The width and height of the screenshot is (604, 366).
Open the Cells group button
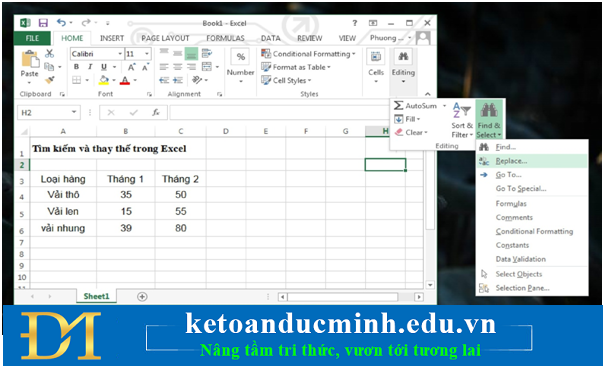point(376,66)
